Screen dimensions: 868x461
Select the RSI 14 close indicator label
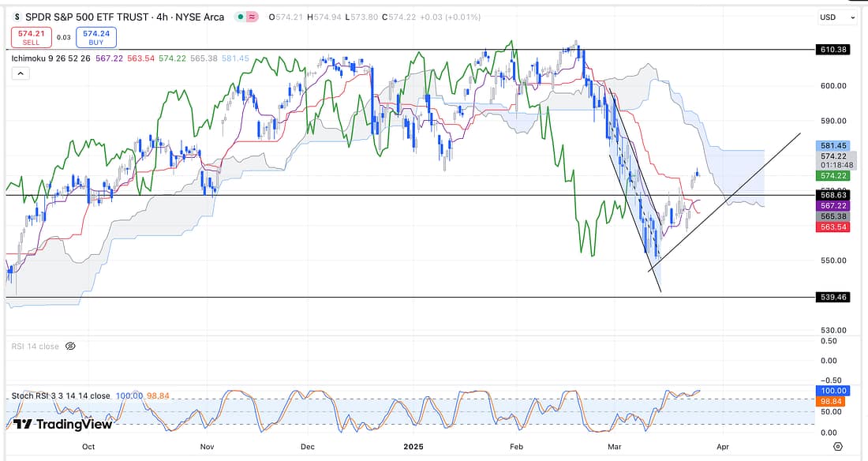click(36, 346)
